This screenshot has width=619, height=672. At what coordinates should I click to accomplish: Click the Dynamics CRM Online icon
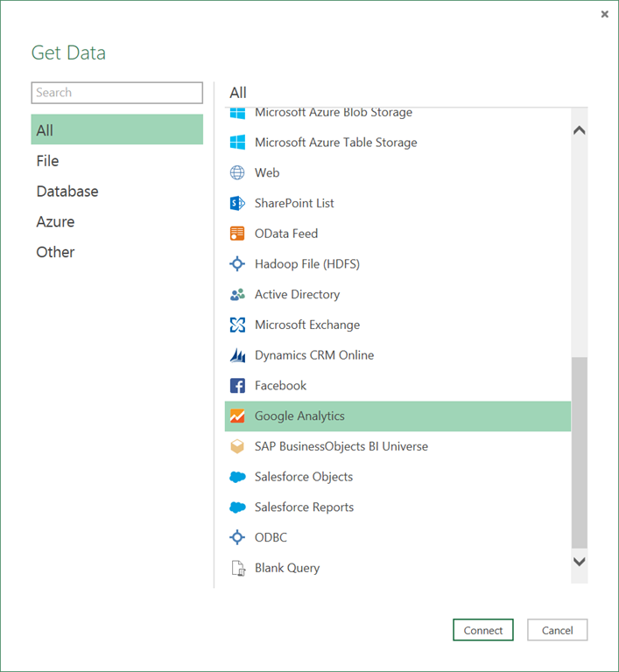tap(237, 355)
